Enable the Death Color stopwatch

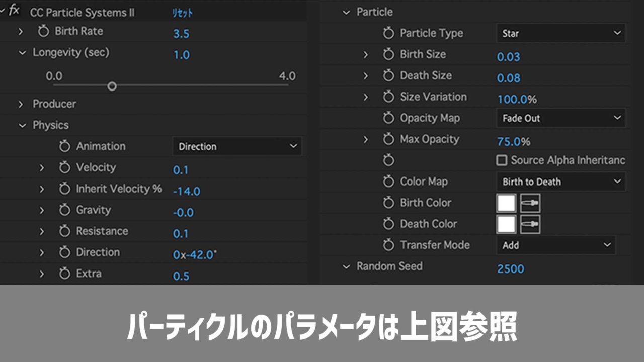[x=388, y=224]
